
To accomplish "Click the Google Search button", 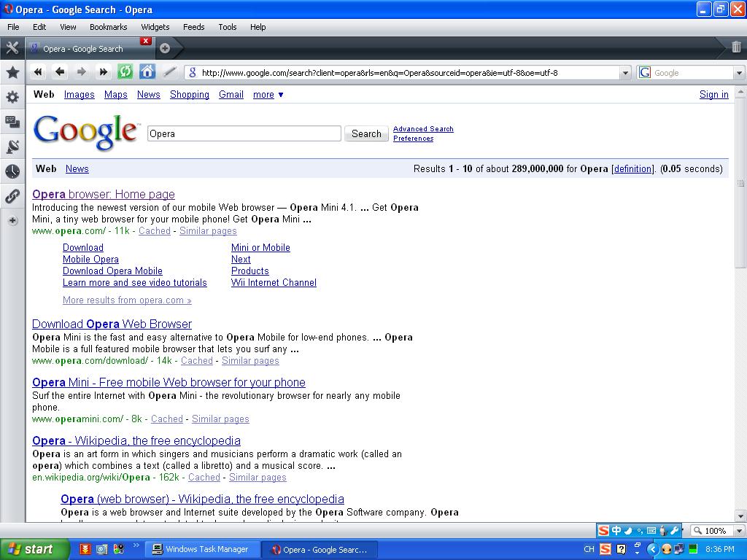I will pos(366,134).
